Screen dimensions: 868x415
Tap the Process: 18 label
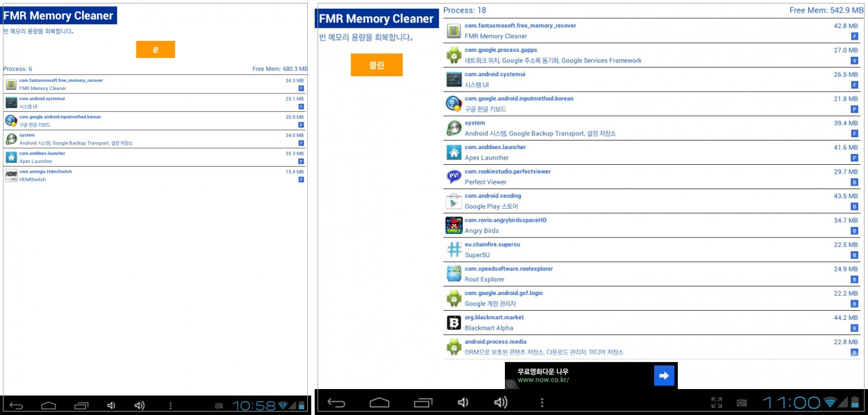tap(465, 10)
